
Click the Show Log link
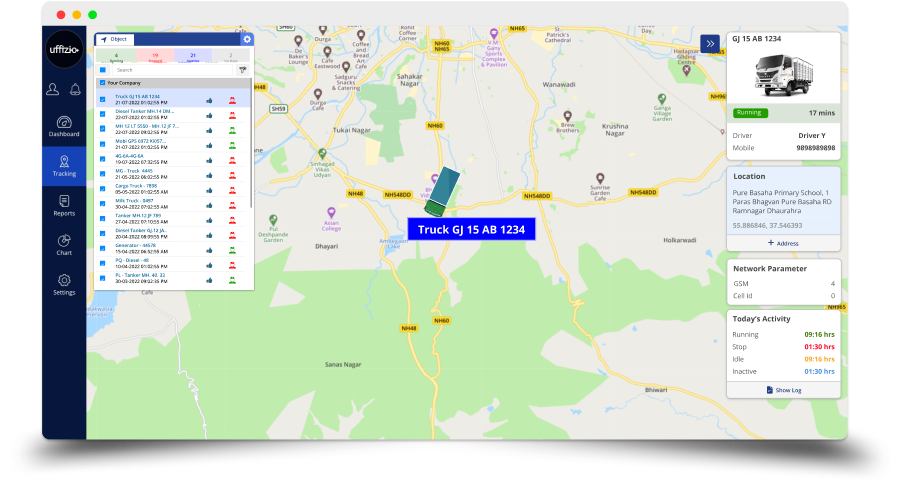[783, 390]
